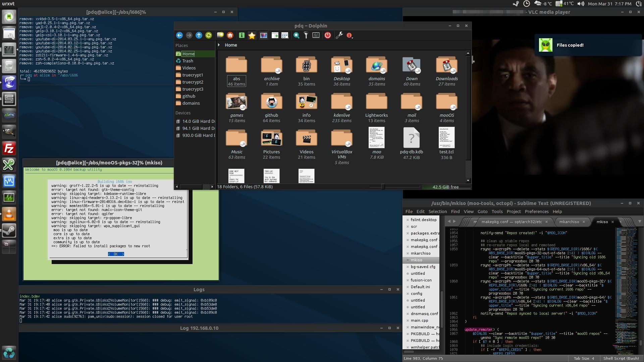This screenshot has width=644, height=362.
Task: Open the red info help dropdown in Dolphin
Action: point(350,35)
